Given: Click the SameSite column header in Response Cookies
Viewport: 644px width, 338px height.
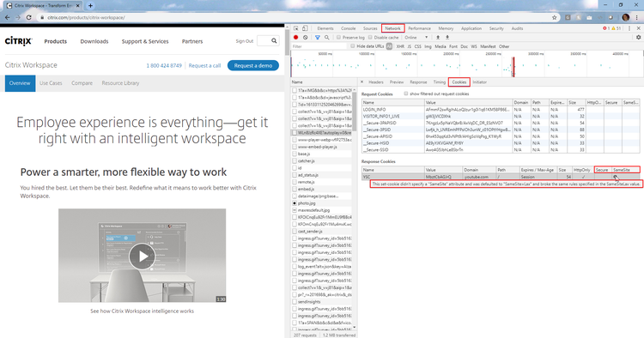Looking at the screenshot, I should point(625,170).
